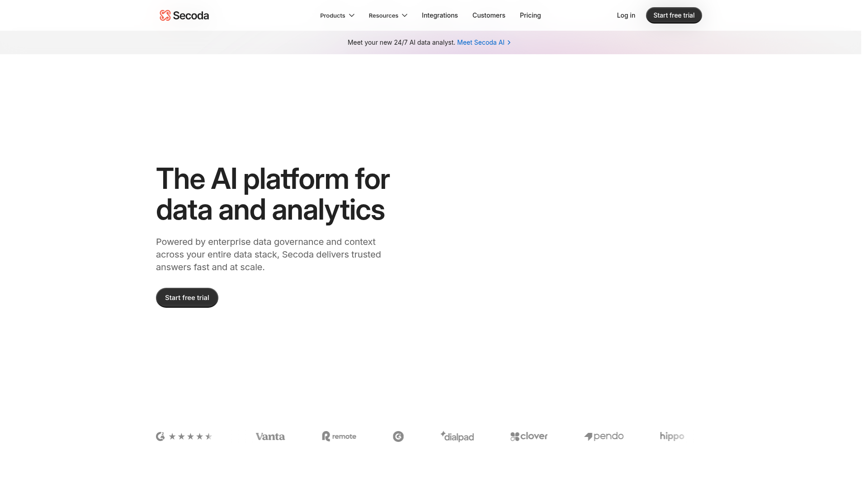Click the Dialpad logo
The height and width of the screenshot is (488, 868).
pyautogui.click(x=457, y=436)
